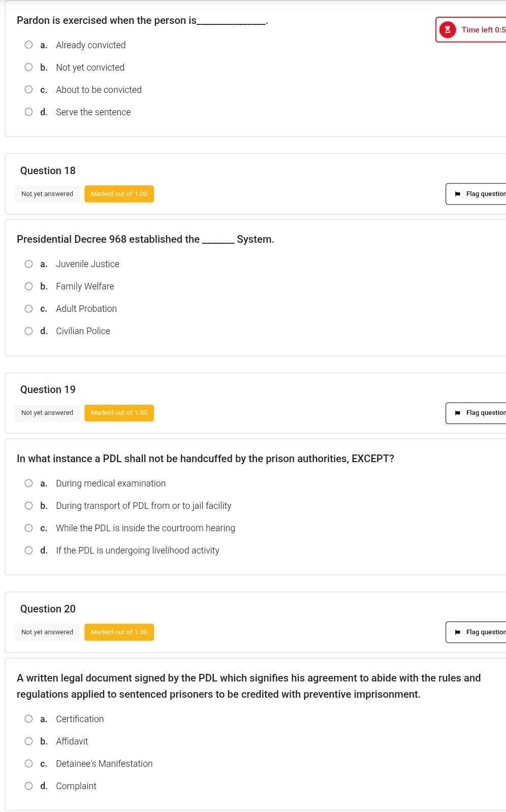Viewport: 506px width, 812px height.
Task: Select 'Serve the sentence' option
Action: tap(29, 112)
